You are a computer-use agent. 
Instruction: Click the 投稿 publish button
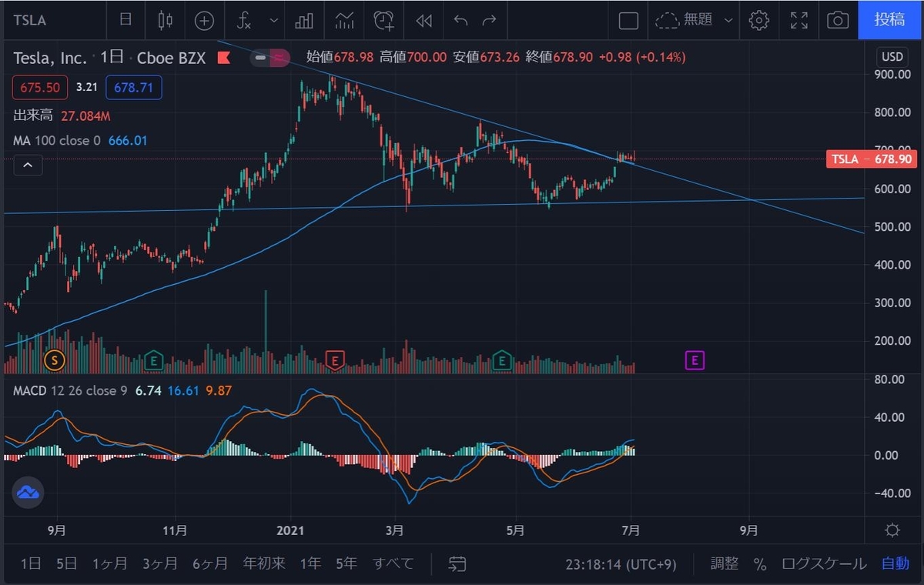891,20
